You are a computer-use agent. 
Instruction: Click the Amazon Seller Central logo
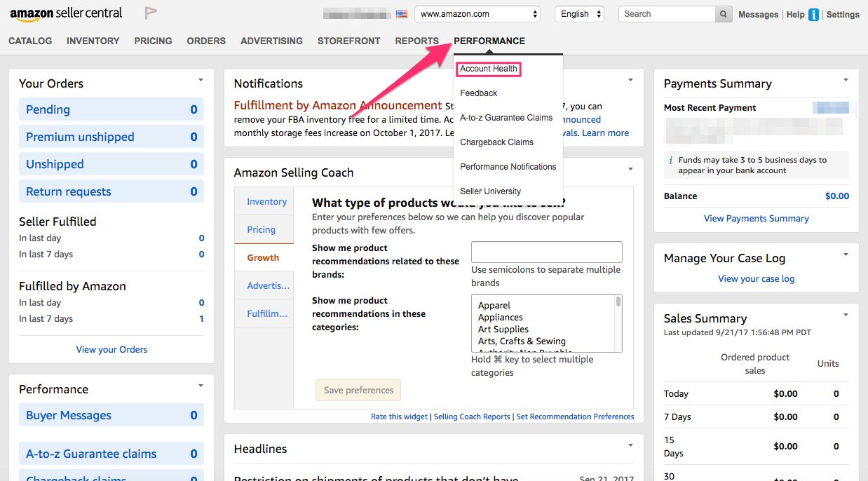66,13
